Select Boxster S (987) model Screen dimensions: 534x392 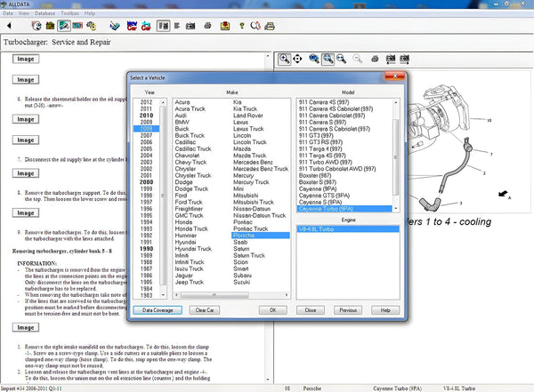pyautogui.click(x=318, y=182)
